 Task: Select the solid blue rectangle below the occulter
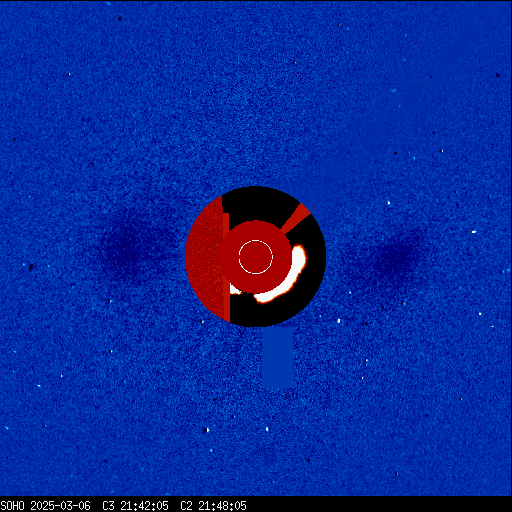click(x=277, y=357)
